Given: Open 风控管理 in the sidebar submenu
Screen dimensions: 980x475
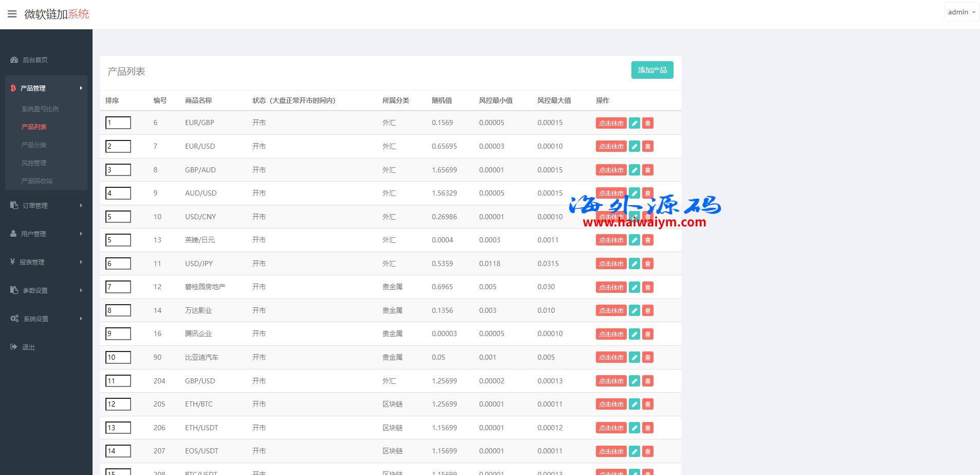Looking at the screenshot, I should coord(34,163).
